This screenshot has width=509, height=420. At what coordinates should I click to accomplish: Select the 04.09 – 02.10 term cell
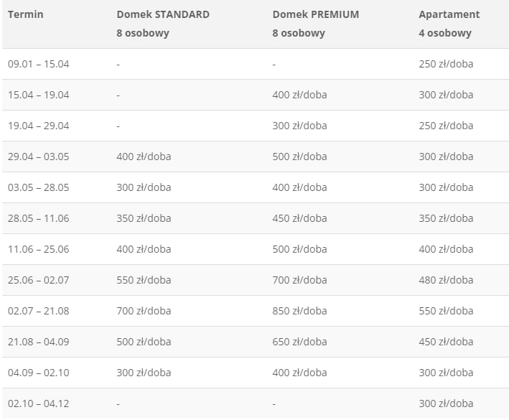[39, 373]
